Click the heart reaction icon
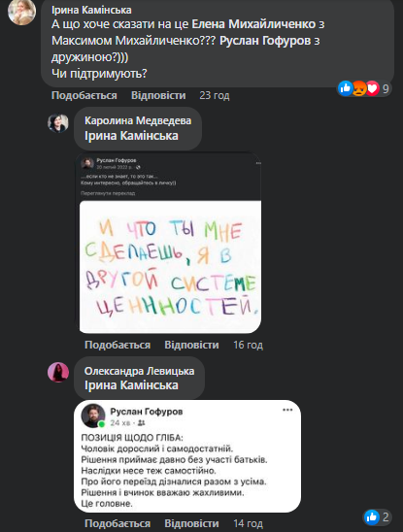Image resolution: width=403 pixels, height=532 pixels. point(373,89)
